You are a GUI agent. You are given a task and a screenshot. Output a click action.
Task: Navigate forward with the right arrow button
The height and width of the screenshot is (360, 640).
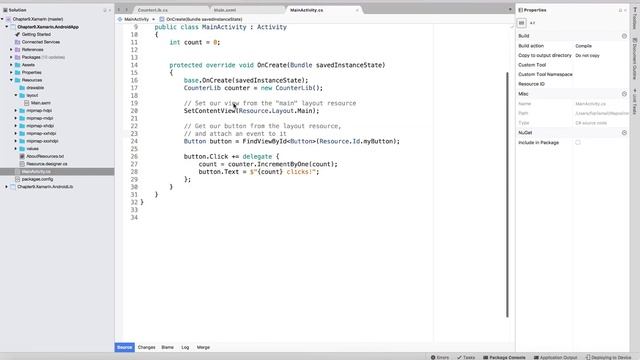(x=127, y=9)
